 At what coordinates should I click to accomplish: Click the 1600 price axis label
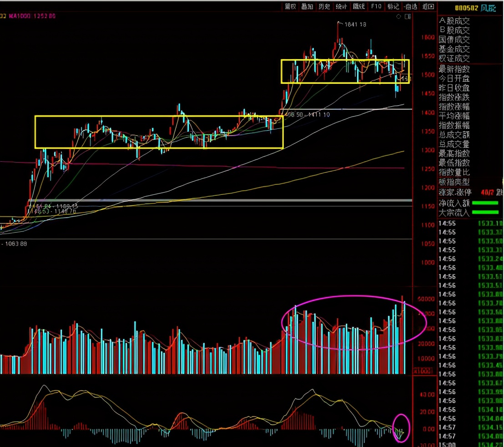click(428, 37)
